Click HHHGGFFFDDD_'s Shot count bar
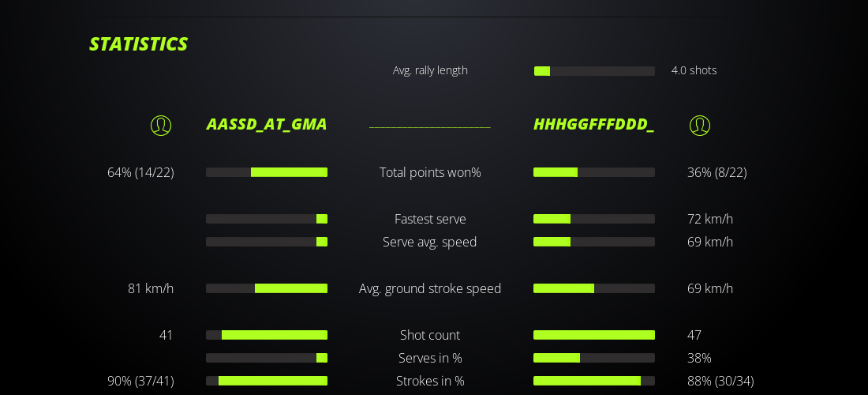 click(594, 335)
